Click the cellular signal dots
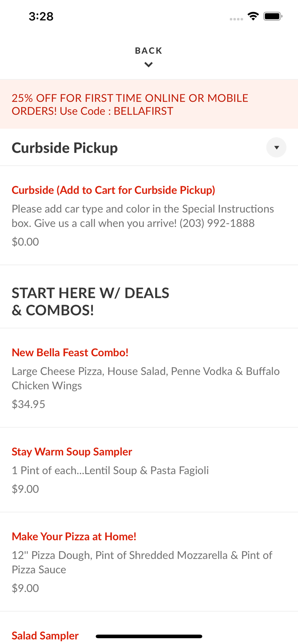Image resolution: width=298 pixels, height=644 pixels. (x=236, y=19)
